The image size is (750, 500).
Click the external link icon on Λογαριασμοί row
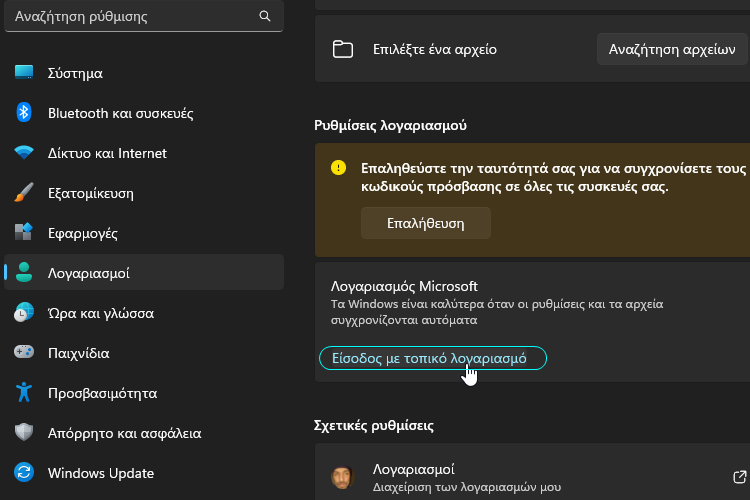(739, 477)
